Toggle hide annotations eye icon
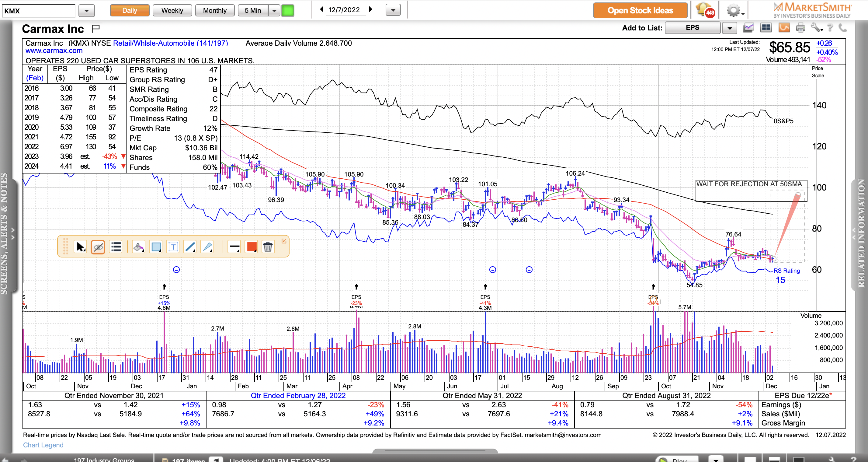This screenshot has height=462, width=868. [98, 247]
